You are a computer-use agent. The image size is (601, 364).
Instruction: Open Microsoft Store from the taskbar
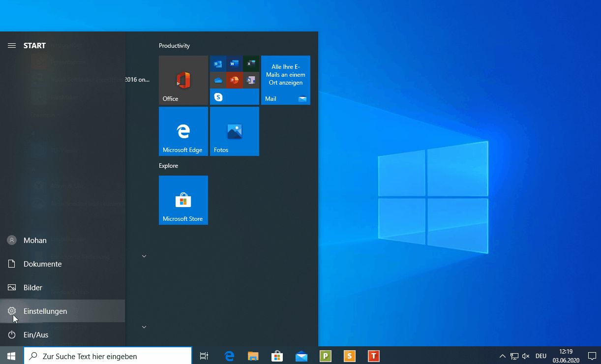pos(277,356)
